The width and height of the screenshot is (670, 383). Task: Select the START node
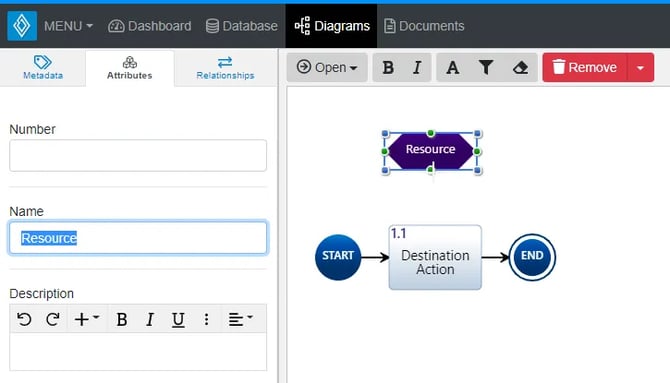click(x=338, y=257)
